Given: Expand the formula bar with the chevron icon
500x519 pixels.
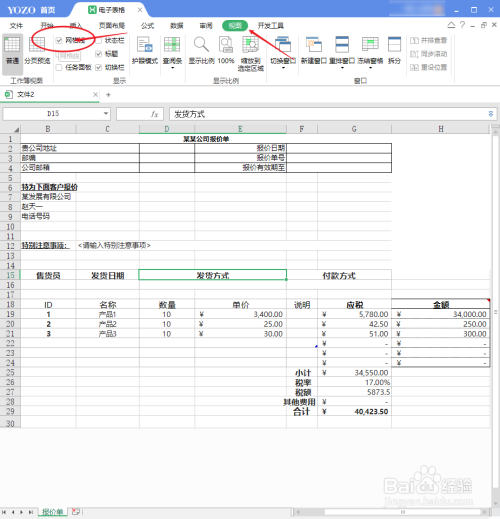Looking at the screenshot, I should click(491, 114).
